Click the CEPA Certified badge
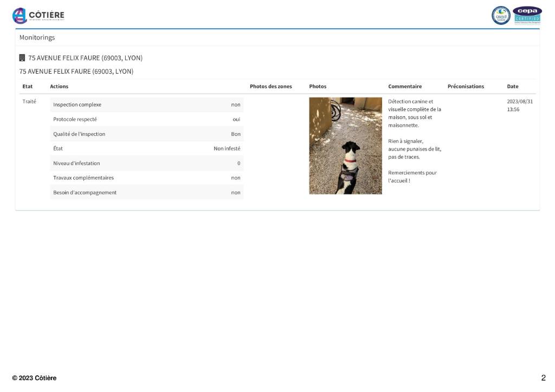This screenshot has width=555, height=392. click(527, 15)
